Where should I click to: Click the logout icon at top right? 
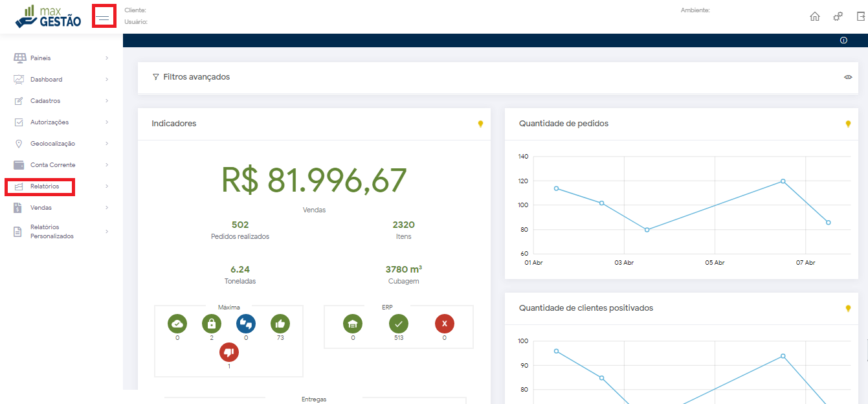pyautogui.click(x=861, y=17)
